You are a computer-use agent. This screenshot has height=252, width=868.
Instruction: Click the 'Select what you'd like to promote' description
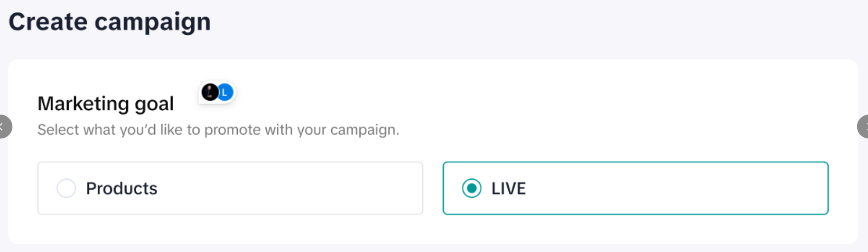pos(218,130)
